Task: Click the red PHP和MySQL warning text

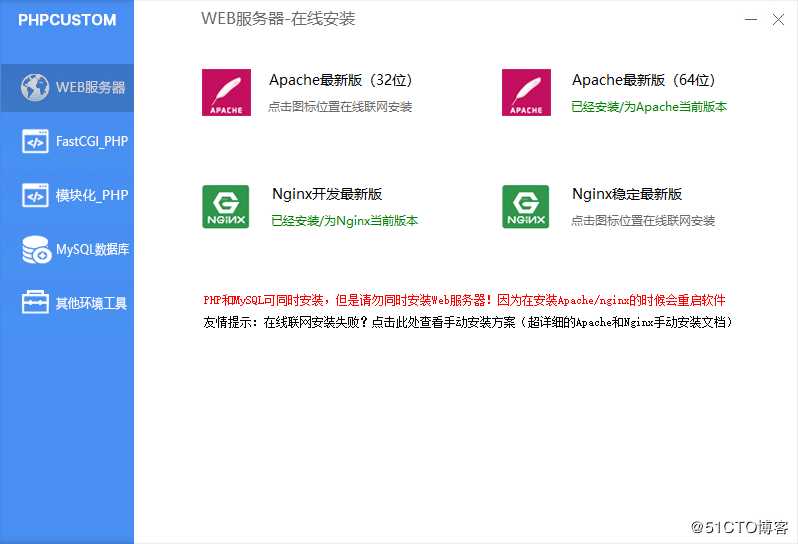Action: point(464,300)
